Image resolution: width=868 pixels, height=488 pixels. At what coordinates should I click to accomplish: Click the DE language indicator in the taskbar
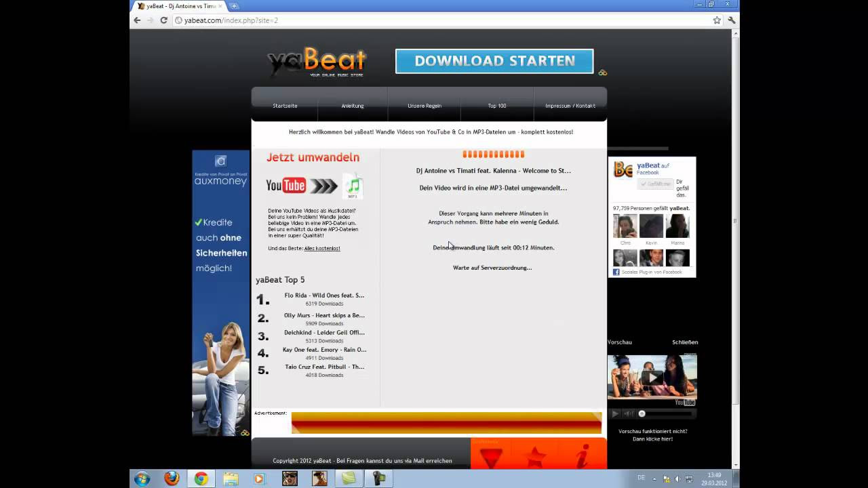641,478
